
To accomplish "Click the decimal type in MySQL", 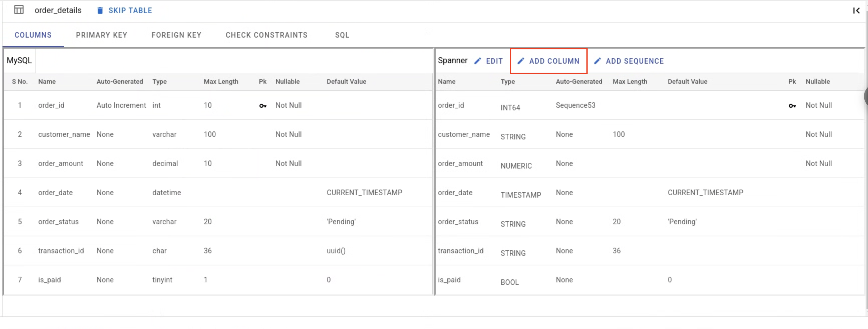I will click(165, 163).
